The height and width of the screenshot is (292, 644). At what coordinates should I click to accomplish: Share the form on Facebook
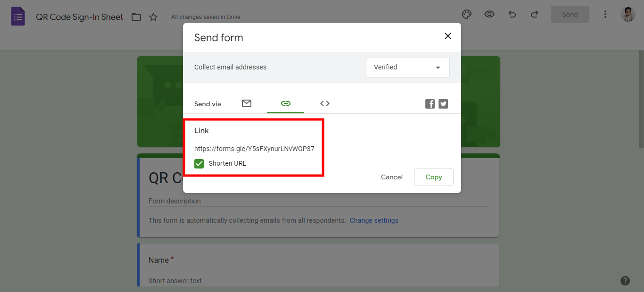coord(430,104)
